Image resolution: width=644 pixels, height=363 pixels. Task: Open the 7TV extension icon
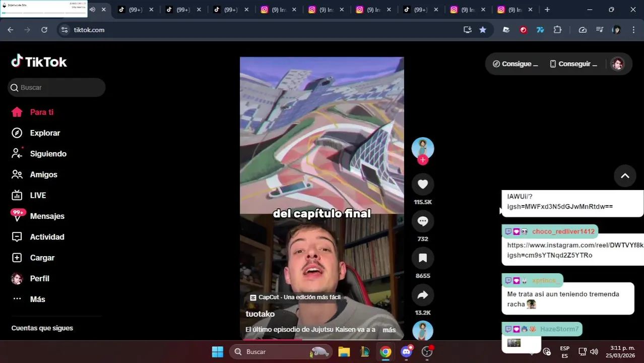540,30
